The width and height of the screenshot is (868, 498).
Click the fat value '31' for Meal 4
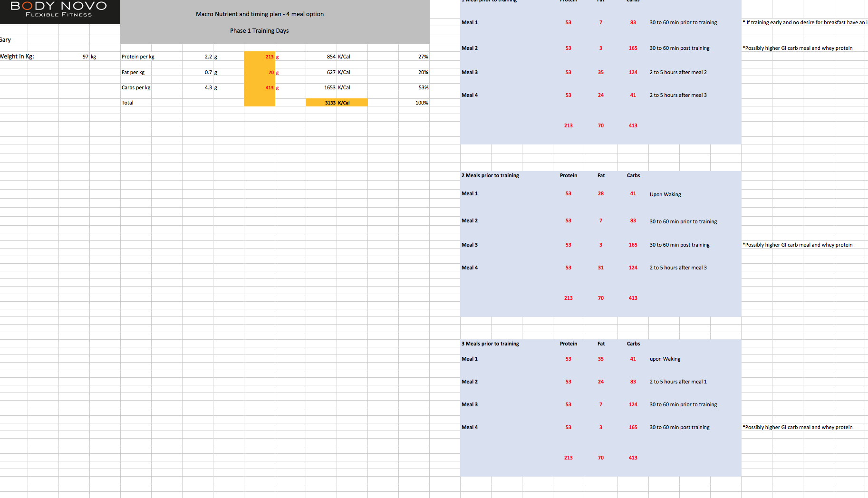tap(601, 268)
